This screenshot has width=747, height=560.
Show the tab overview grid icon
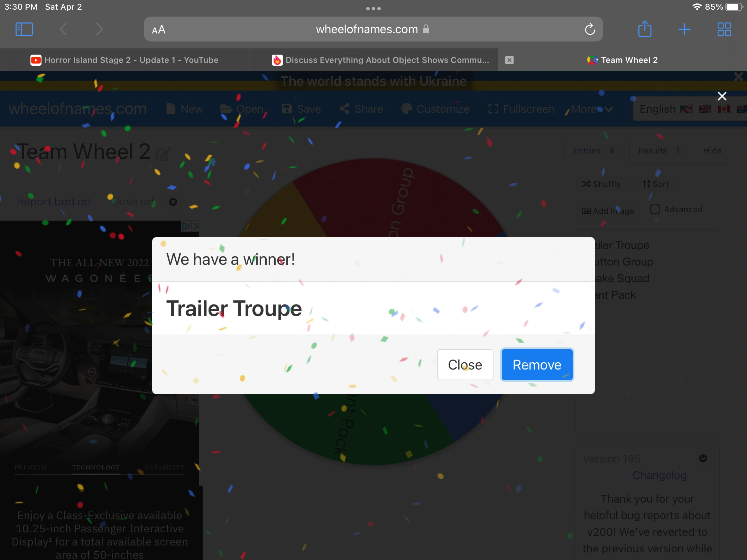pyautogui.click(x=724, y=29)
